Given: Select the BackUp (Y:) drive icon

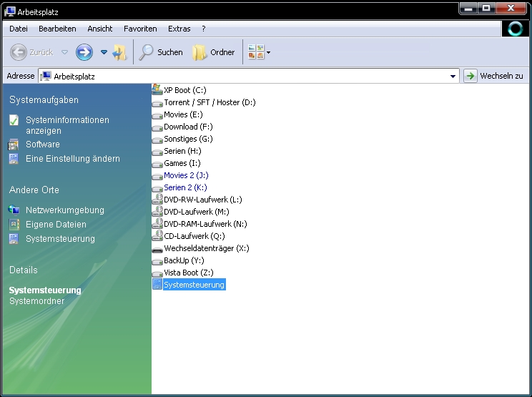Looking at the screenshot, I should pyautogui.click(x=157, y=262).
